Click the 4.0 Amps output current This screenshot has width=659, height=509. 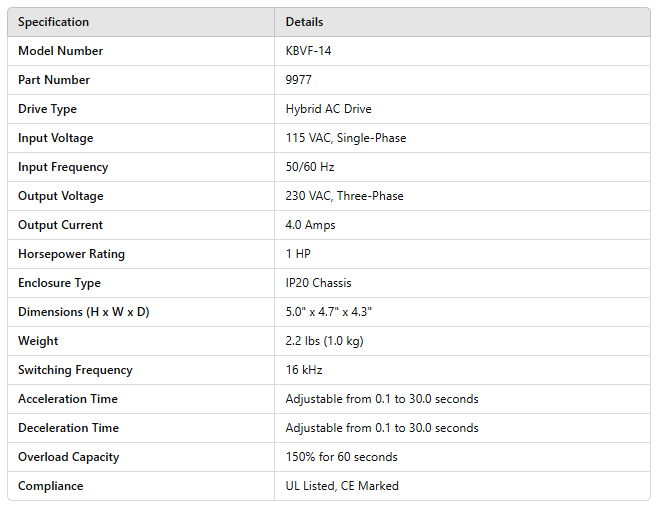point(310,225)
